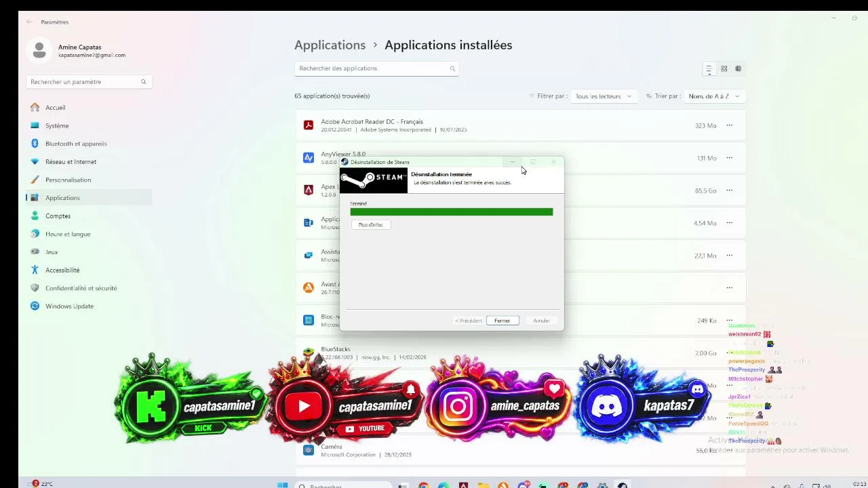Click the green uninstall progress bar
The width and height of the screenshot is (868, 488).
[x=452, y=212]
